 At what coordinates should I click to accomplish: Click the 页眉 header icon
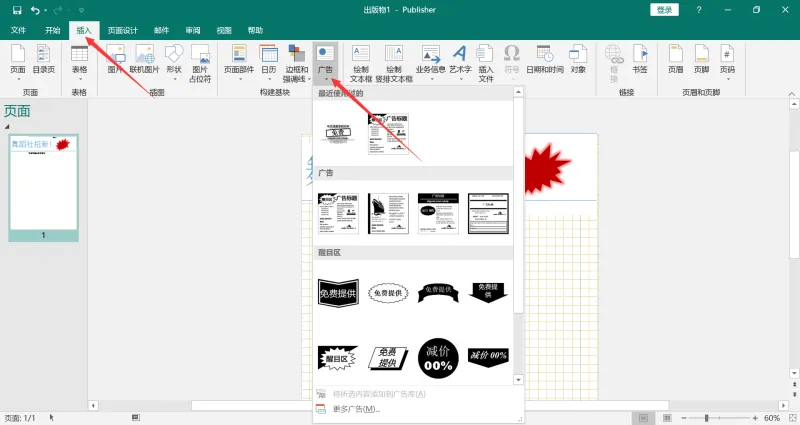coord(676,59)
